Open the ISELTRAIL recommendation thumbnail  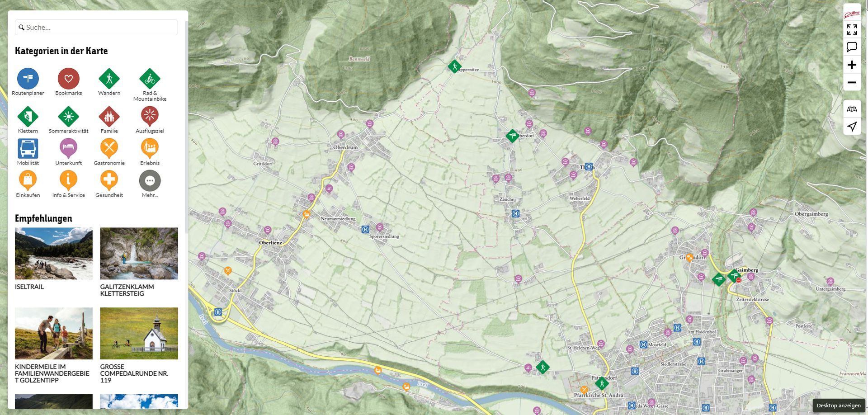click(53, 253)
